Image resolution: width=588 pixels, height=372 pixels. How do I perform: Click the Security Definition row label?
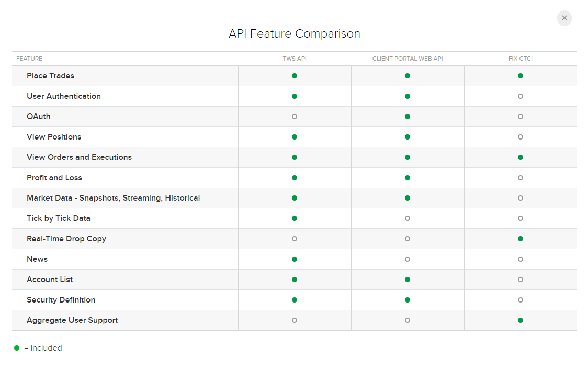[61, 300]
